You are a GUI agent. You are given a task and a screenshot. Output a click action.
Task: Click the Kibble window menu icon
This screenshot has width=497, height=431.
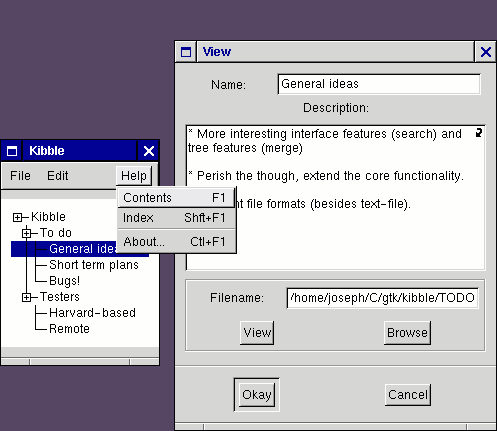pos(12,151)
